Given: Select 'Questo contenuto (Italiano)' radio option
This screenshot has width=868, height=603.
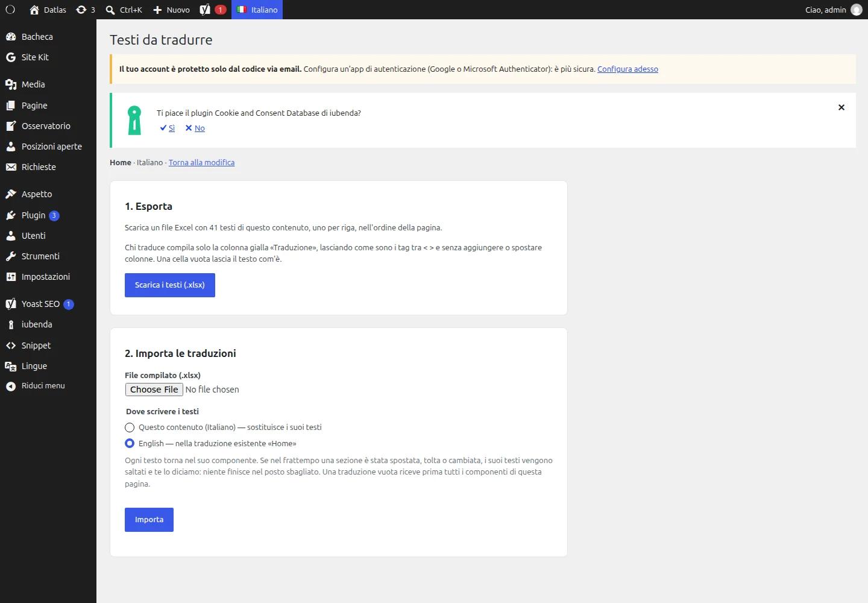Looking at the screenshot, I should coord(130,428).
